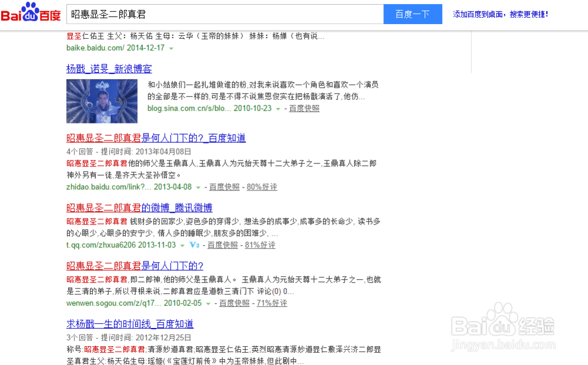Click the baike.baidu.com/ green URL text
This screenshot has width=588, height=365.
(x=95, y=48)
